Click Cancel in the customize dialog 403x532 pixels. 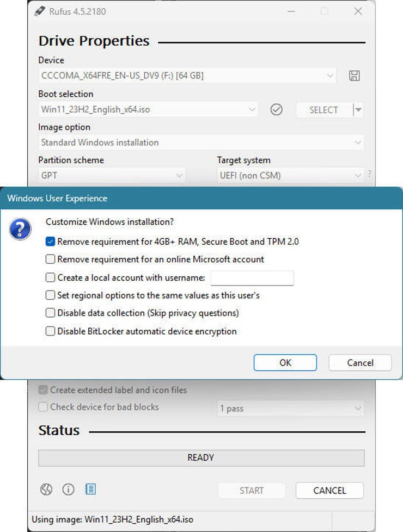click(x=360, y=363)
